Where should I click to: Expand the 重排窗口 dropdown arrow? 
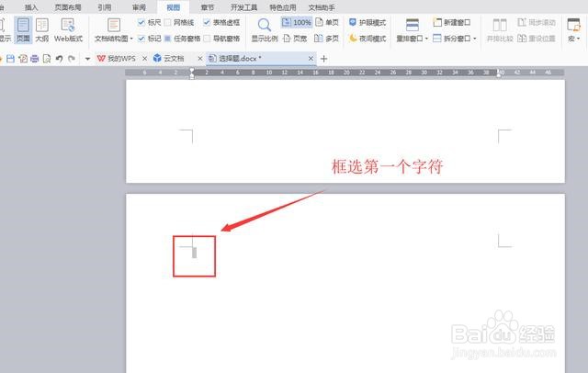[x=426, y=39]
